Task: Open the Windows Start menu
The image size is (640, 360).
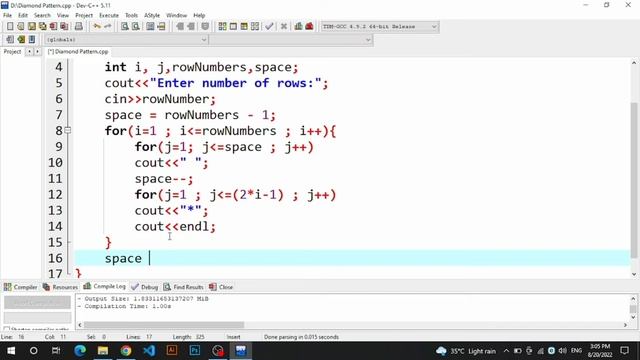Action: tap(11, 351)
